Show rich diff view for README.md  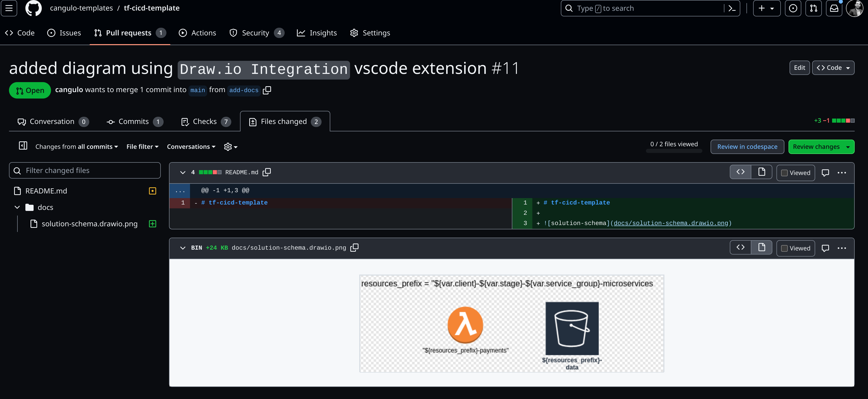point(762,172)
